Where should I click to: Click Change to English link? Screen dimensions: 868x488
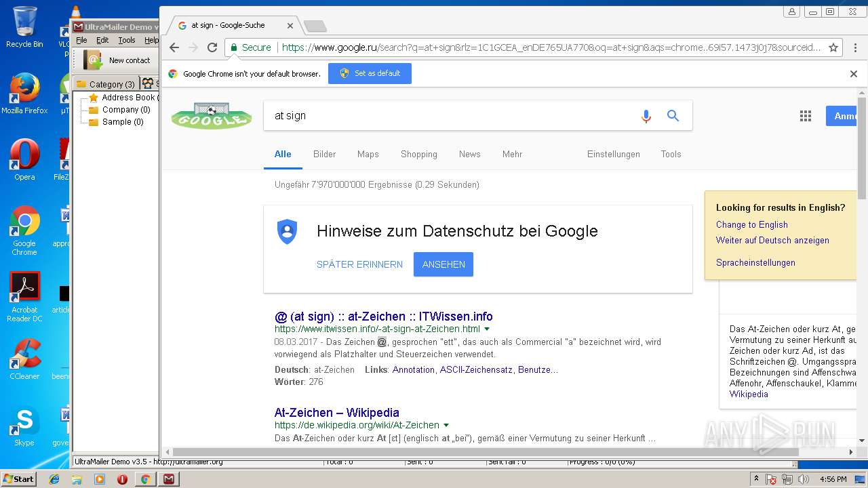point(752,225)
